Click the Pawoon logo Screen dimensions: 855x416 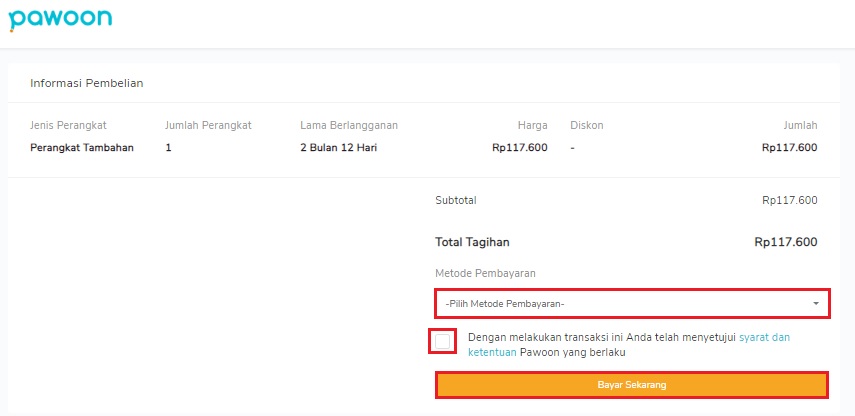pyautogui.click(x=61, y=19)
